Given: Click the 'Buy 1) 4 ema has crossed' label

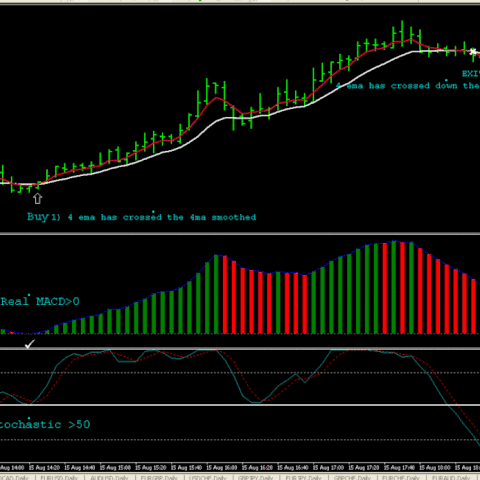Looking at the screenshot, I should 142,217.
